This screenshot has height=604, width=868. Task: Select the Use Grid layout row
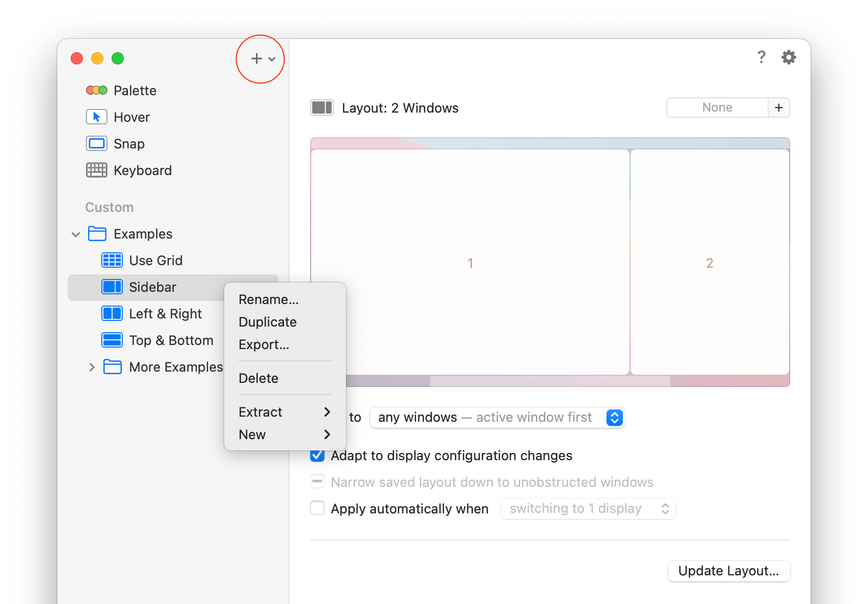click(x=173, y=261)
